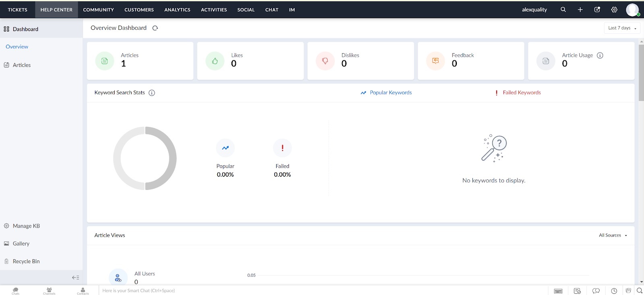Open the notifications icon in header
This screenshot has width=644, height=295.
[597, 10]
